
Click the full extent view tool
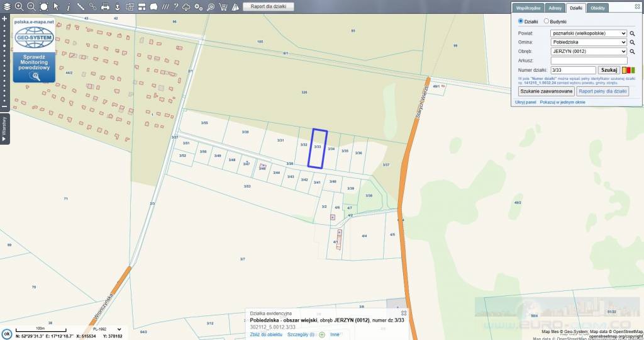tap(44, 6)
